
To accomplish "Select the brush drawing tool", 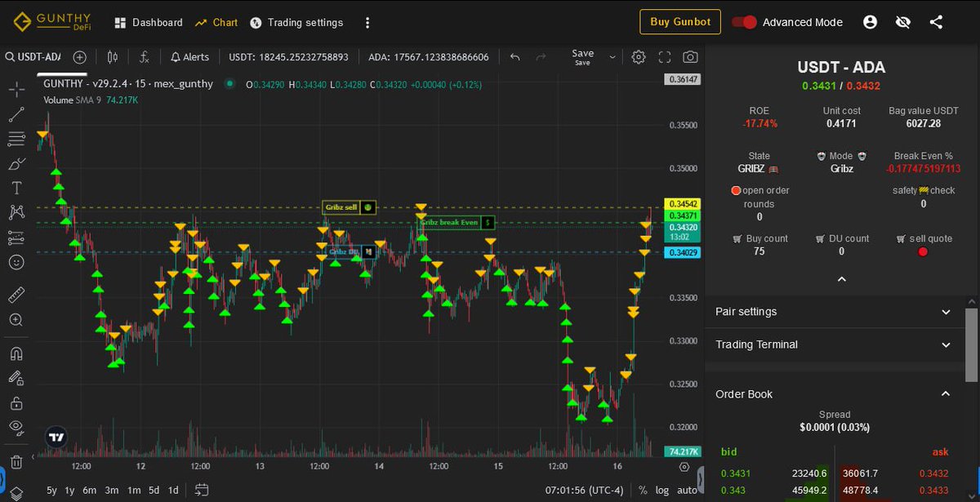I will coord(16,163).
